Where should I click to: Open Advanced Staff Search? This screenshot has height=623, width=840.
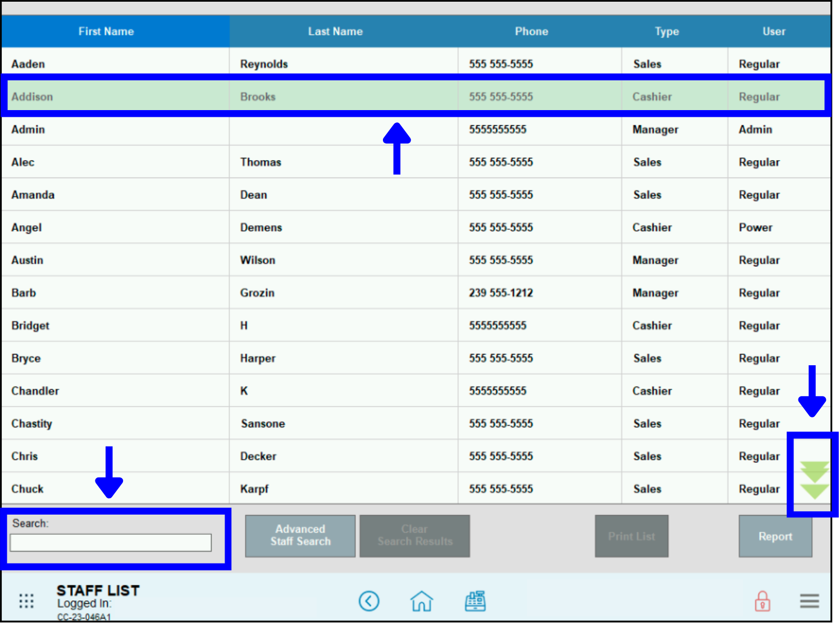[x=300, y=536]
